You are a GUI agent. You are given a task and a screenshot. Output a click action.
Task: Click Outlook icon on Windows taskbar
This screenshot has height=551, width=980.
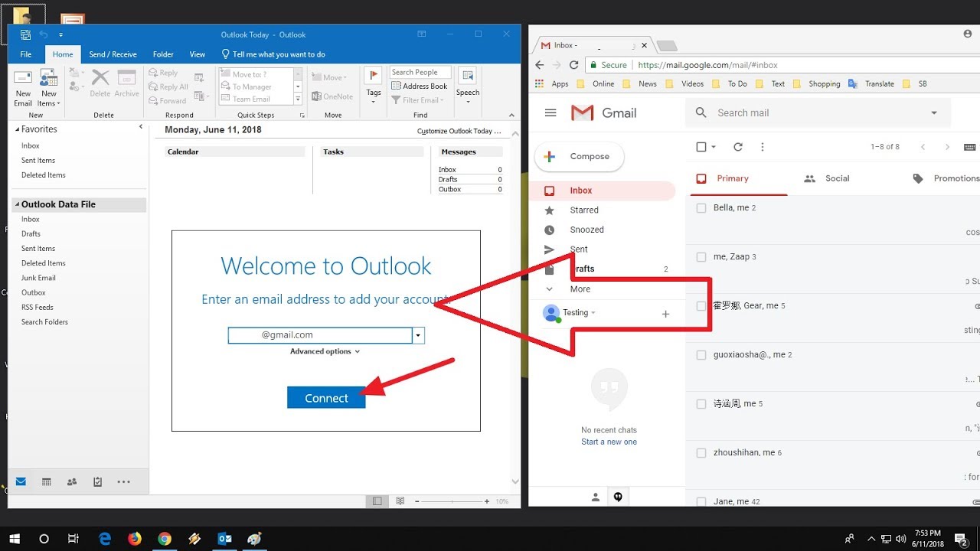pos(225,539)
